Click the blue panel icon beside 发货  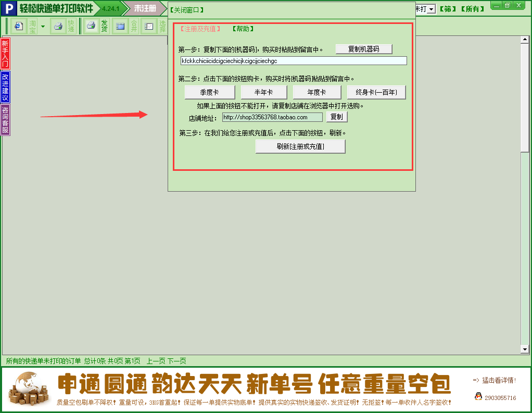pyautogui.click(x=120, y=25)
